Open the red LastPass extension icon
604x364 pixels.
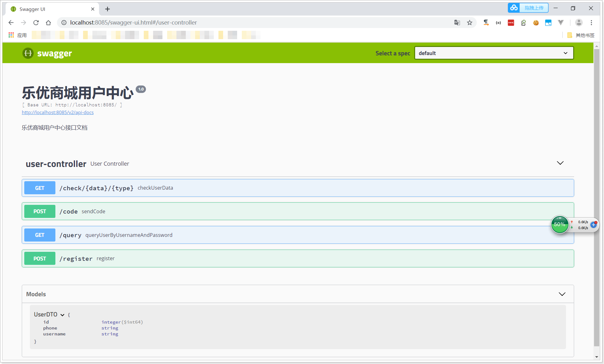coord(511,23)
